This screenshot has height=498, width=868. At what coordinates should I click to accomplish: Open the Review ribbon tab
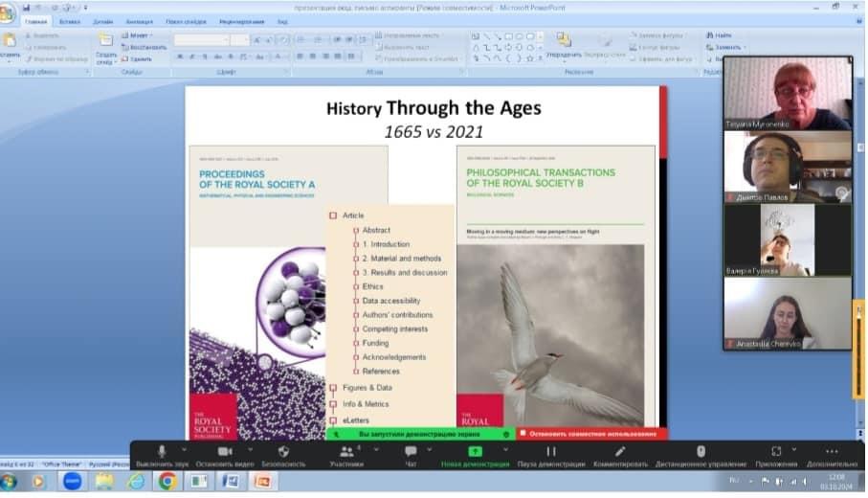[x=242, y=22]
